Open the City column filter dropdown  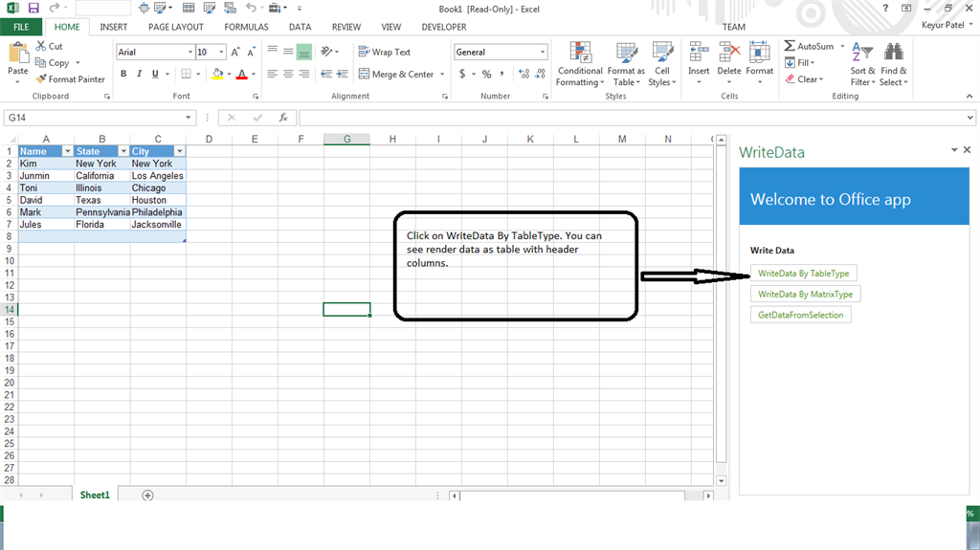pyautogui.click(x=179, y=151)
